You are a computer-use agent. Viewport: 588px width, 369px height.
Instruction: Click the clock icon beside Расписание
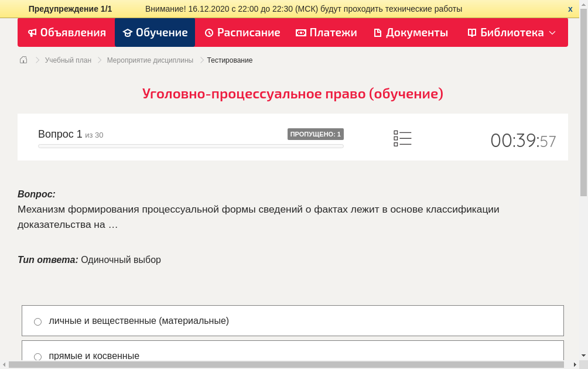click(x=209, y=33)
